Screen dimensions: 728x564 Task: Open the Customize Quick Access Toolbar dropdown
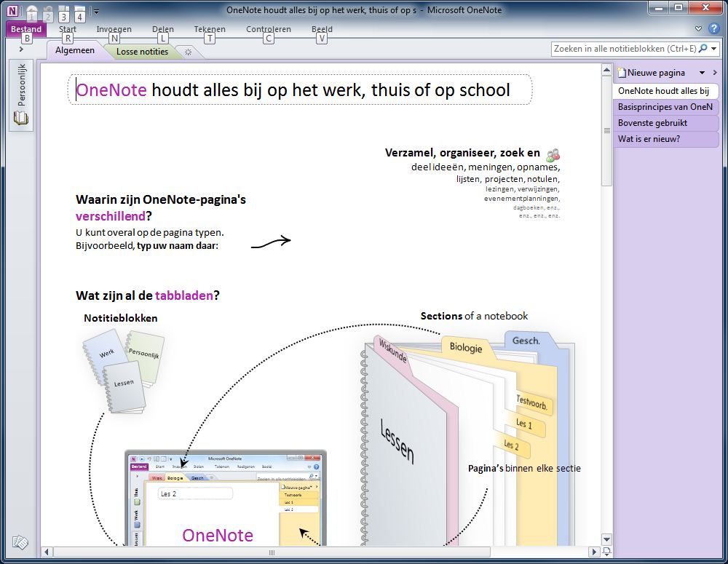click(96, 11)
